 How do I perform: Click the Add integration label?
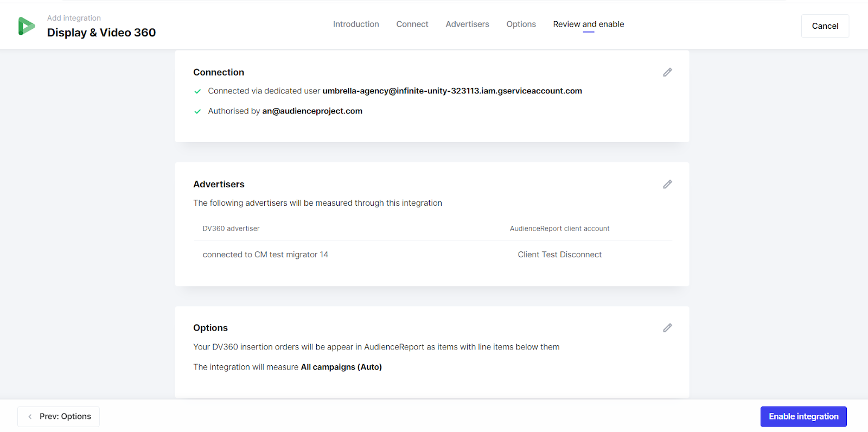[74, 18]
